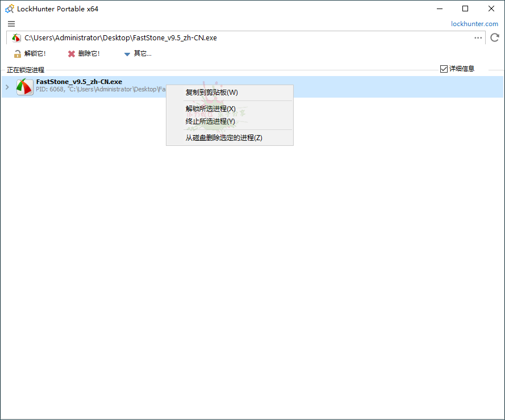
Task: Choose 终止所选进程 in the context menu
Action: click(x=210, y=121)
